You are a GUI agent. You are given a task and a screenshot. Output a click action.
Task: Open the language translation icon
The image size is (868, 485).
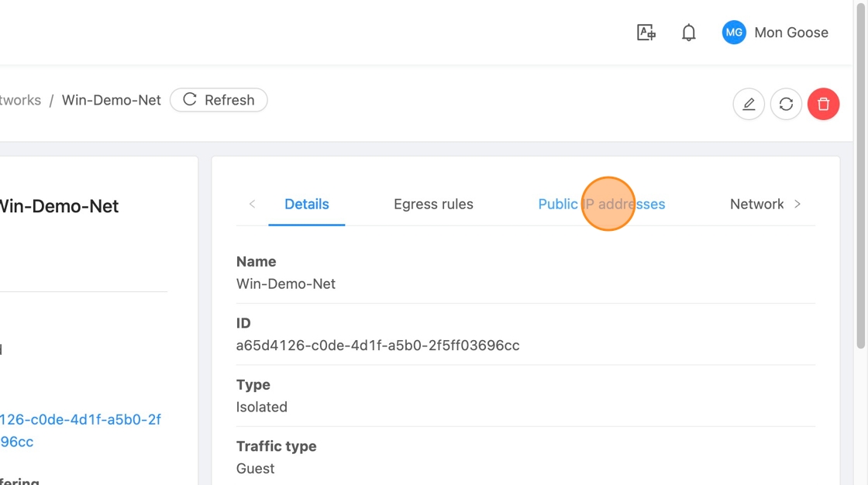coord(646,33)
